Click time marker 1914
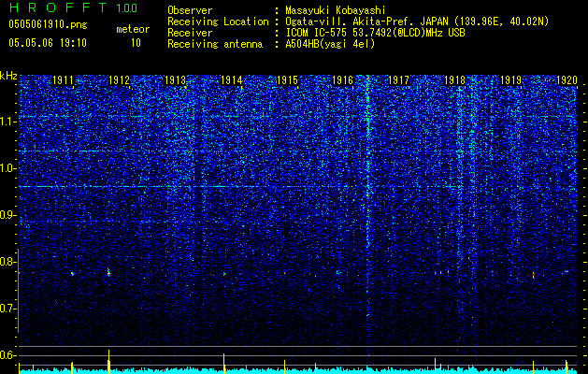Image resolution: width=588 pixels, height=374 pixels. click(232, 80)
